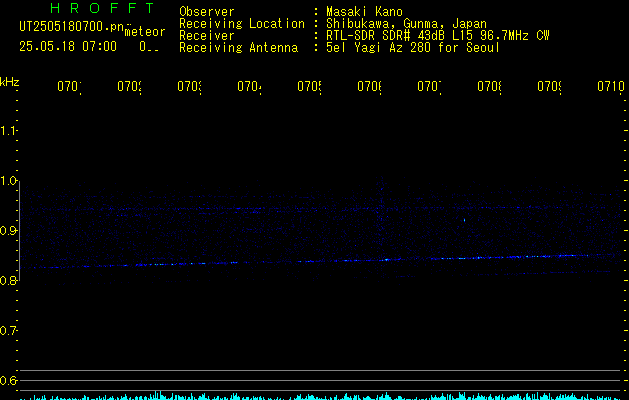629x400 pixels.
Task: Click the 0708 time marker
Action: click(x=489, y=87)
